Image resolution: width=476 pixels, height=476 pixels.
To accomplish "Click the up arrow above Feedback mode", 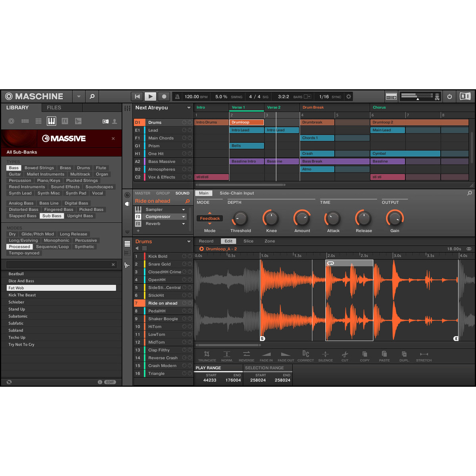I will pyautogui.click(x=210, y=213).
